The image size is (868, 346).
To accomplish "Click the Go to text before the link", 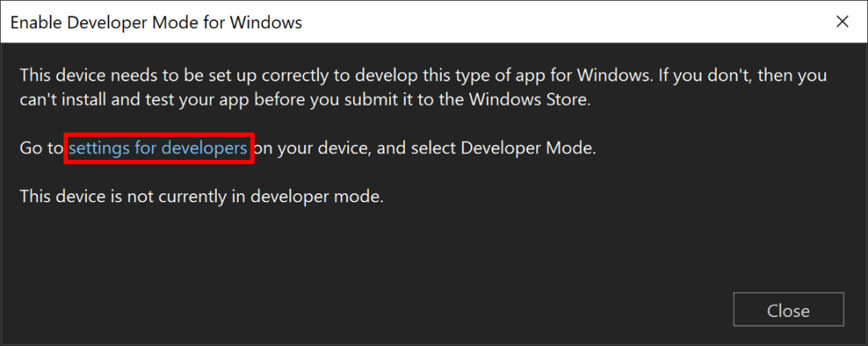I will pos(42,149).
